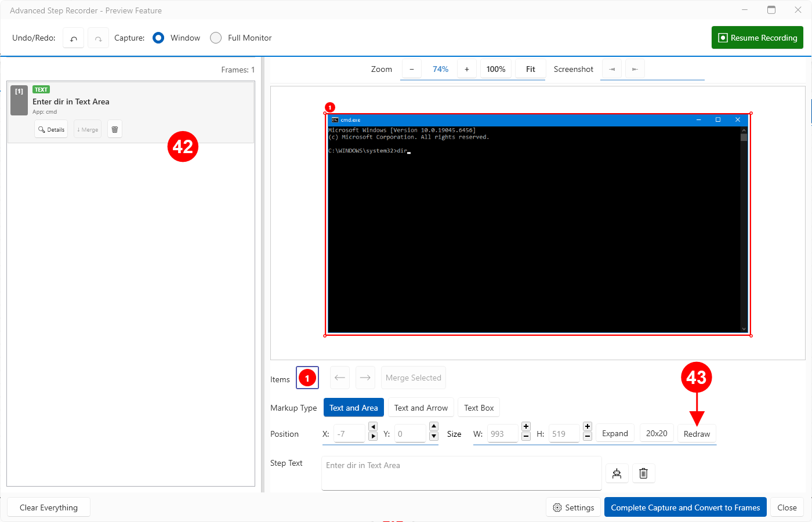Increase the width with the plus stepper
The height and width of the screenshot is (522, 812).
526,426
